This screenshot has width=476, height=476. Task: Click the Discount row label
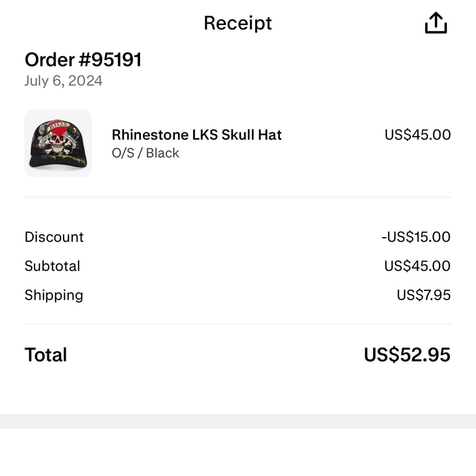(54, 237)
